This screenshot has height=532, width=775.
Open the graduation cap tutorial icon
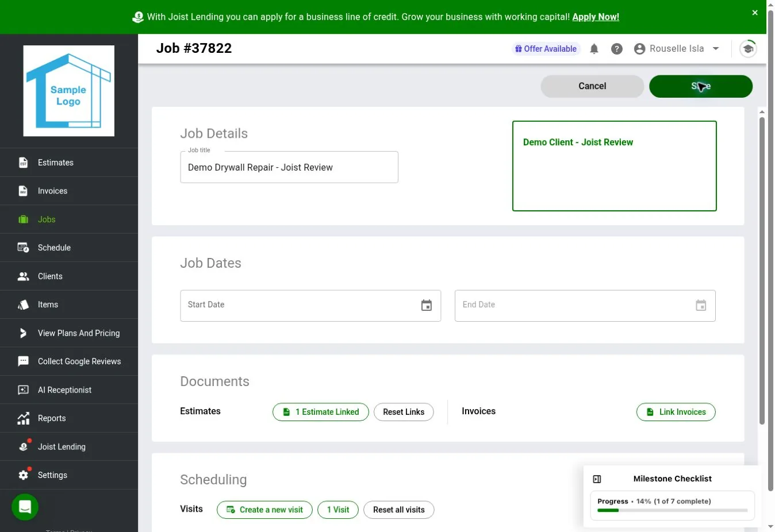[748, 49]
